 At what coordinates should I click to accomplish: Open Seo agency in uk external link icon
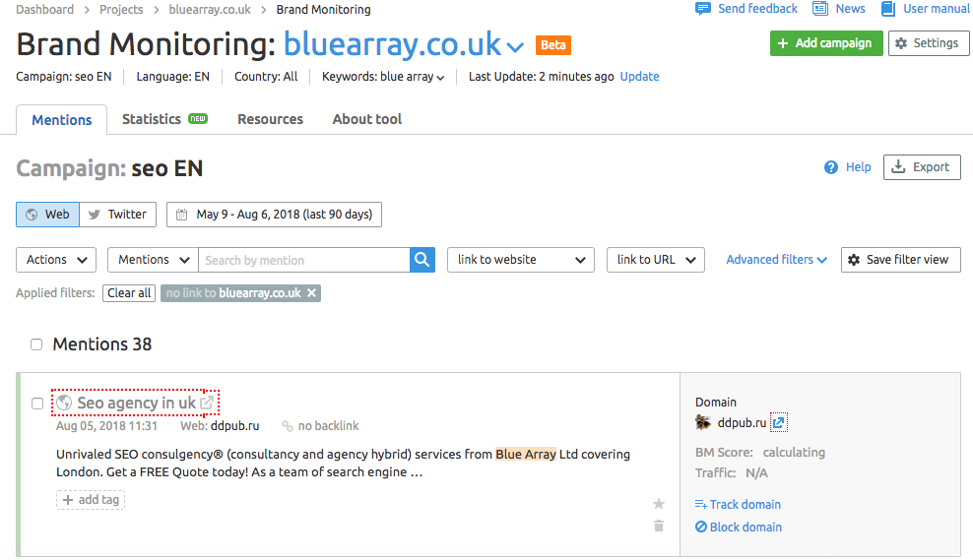point(207,403)
